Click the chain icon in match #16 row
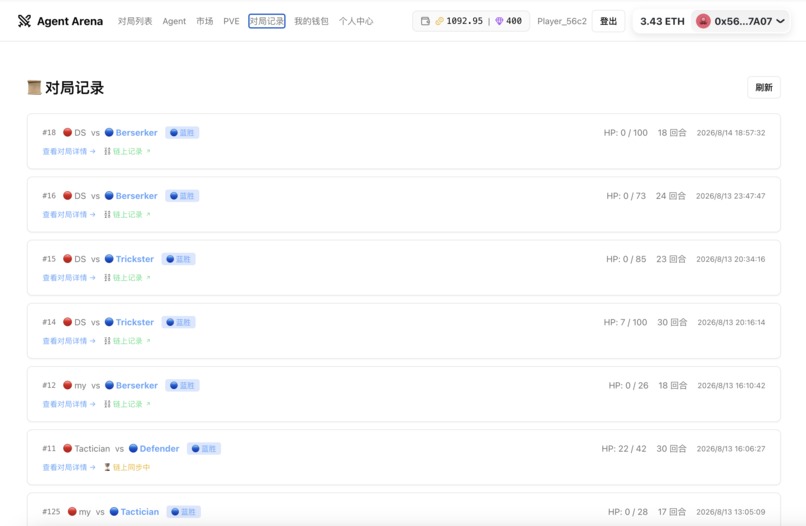Viewport: 806px width, 526px height. coord(107,214)
